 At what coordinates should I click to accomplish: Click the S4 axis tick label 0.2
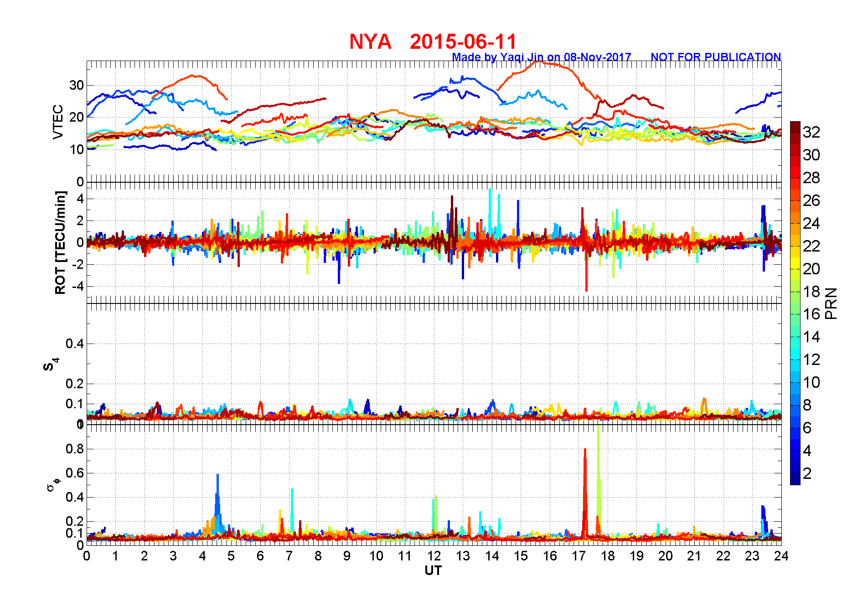[x=75, y=384]
